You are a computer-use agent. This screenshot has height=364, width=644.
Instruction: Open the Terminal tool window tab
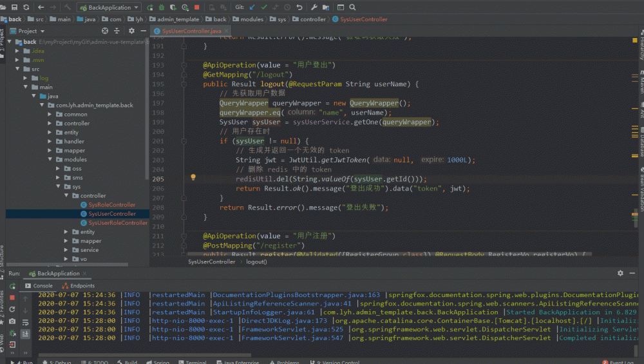192,362
